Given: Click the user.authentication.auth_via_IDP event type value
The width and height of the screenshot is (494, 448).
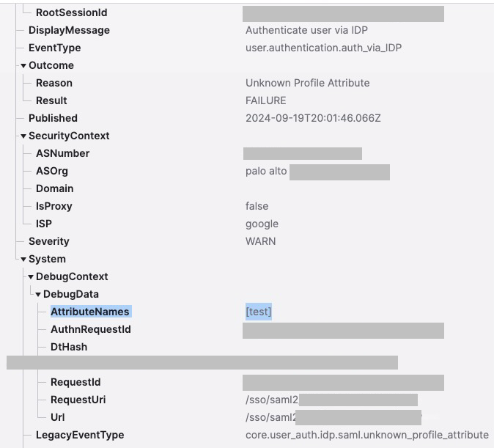Looking at the screenshot, I should 323,48.
